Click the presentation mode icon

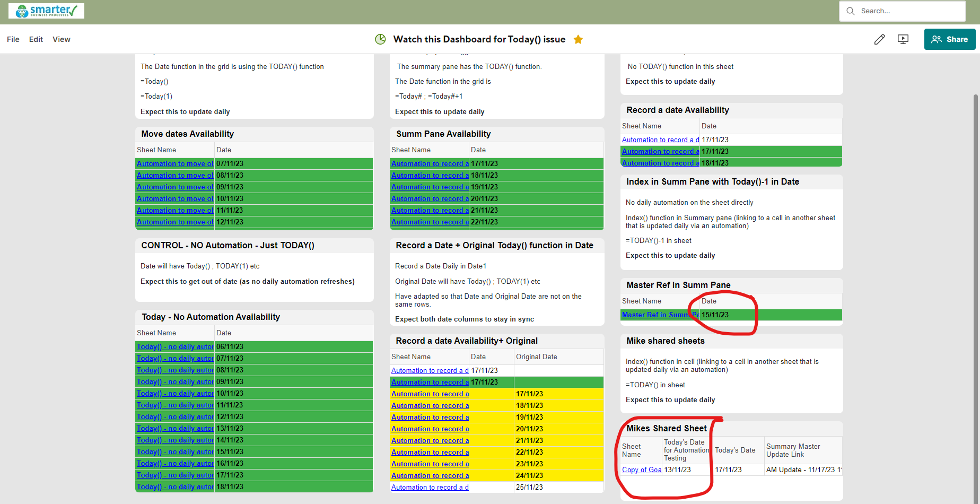903,39
